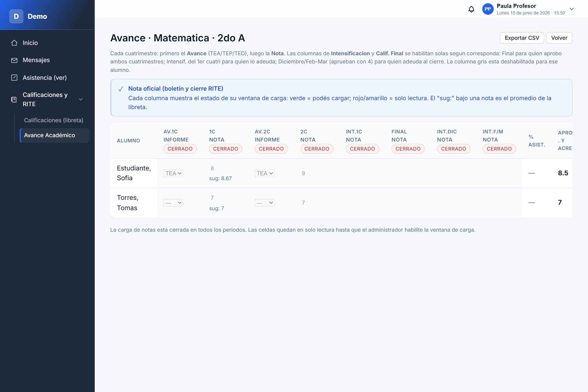Click the Demo logo D icon

pyautogui.click(x=16, y=16)
